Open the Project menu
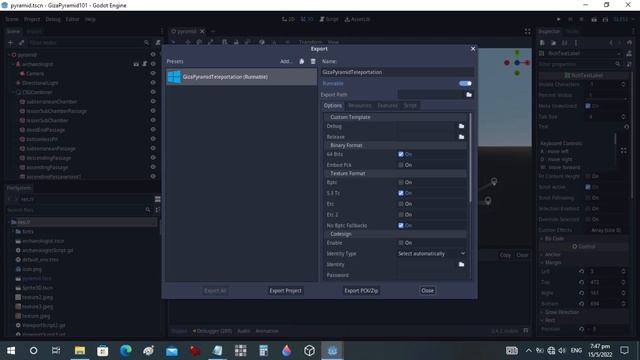640x360 pixels. tap(32, 19)
